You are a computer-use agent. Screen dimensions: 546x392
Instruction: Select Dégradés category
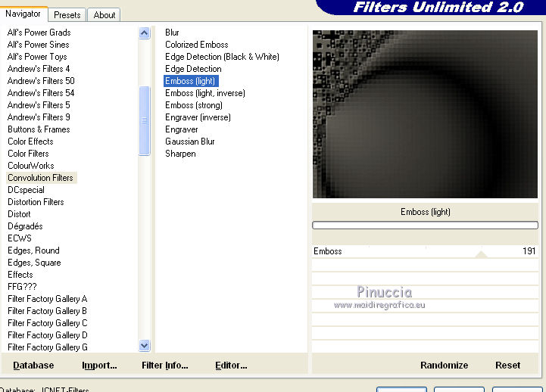(25, 226)
